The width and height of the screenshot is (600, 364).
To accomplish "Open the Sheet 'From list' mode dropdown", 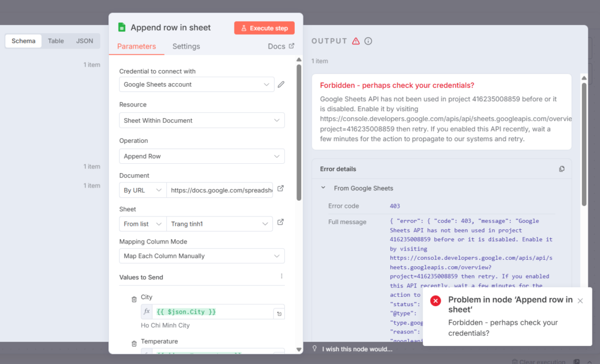I will click(x=143, y=224).
